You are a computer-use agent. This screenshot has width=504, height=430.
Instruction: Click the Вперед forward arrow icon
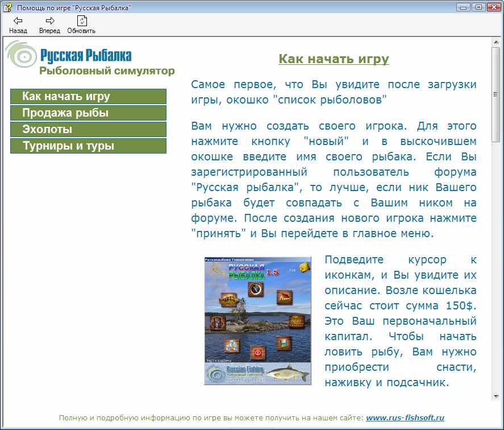tap(49, 21)
